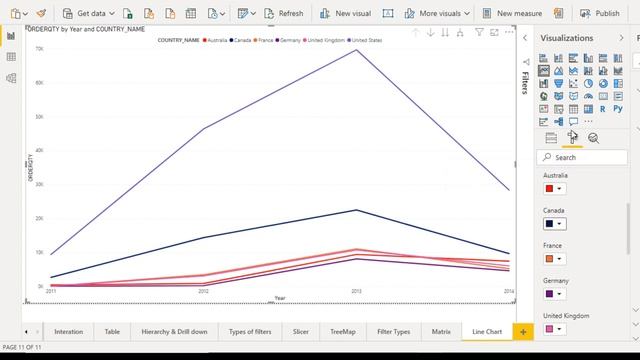Open Report view in left sidebar
This screenshot has height=360, width=640.
tap(11, 36)
